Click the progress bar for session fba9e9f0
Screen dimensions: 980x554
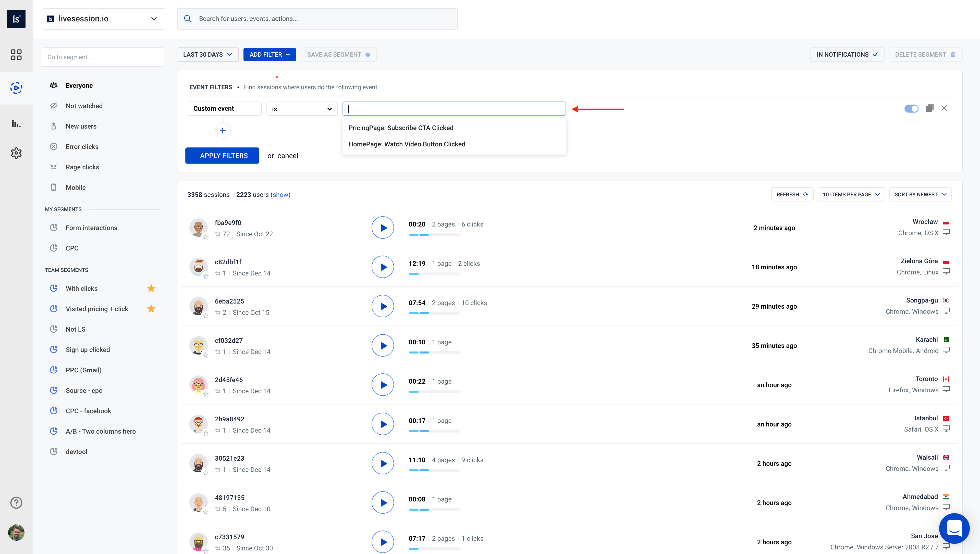[x=434, y=235]
